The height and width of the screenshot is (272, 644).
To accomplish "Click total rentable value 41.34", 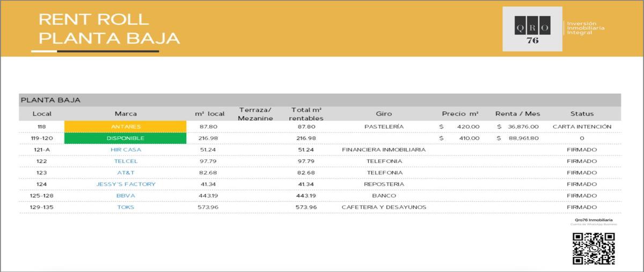I will pyautogui.click(x=306, y=184).
